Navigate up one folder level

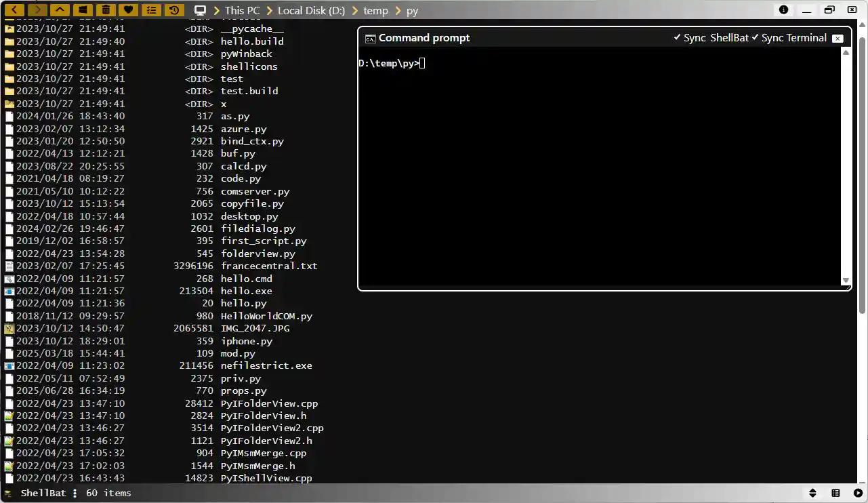tap(60, 9)
